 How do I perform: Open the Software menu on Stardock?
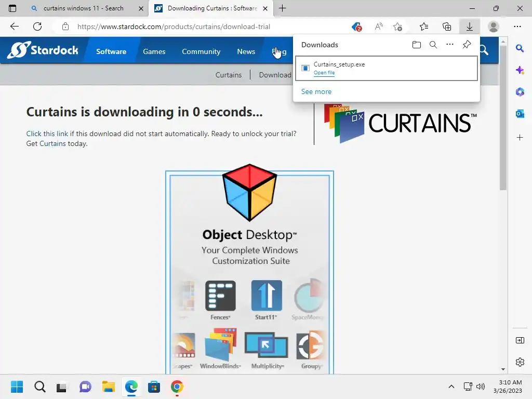click(x=111, y=51)
